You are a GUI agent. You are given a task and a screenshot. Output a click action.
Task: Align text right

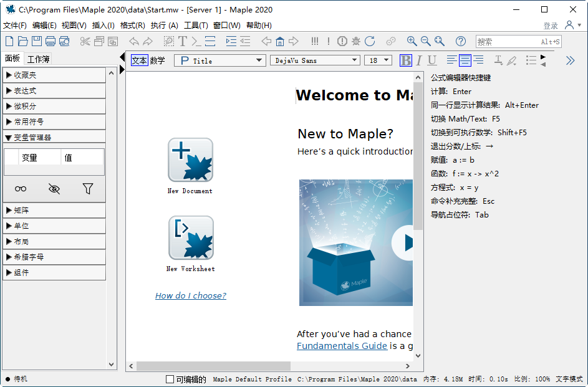click(x=478, y=60)
